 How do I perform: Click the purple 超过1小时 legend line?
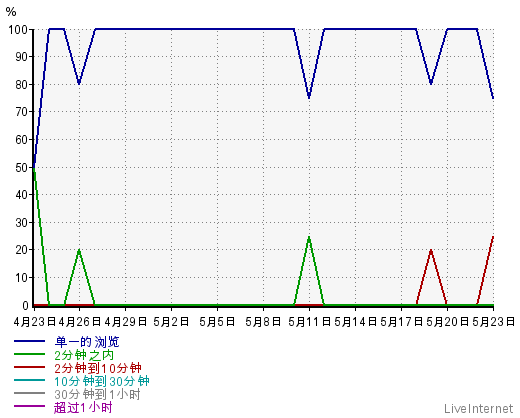coord(29,406)
